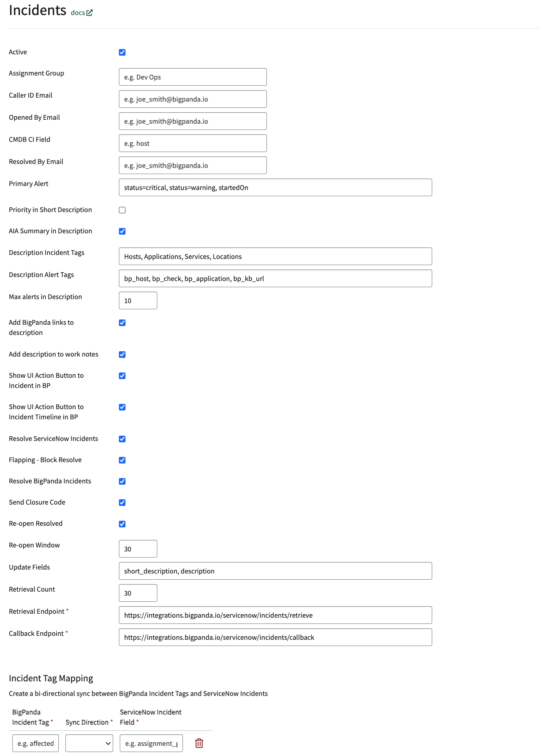Edit the Primary Alert field
Viewport: 540px width, 756px height.
tap(275, 187)
